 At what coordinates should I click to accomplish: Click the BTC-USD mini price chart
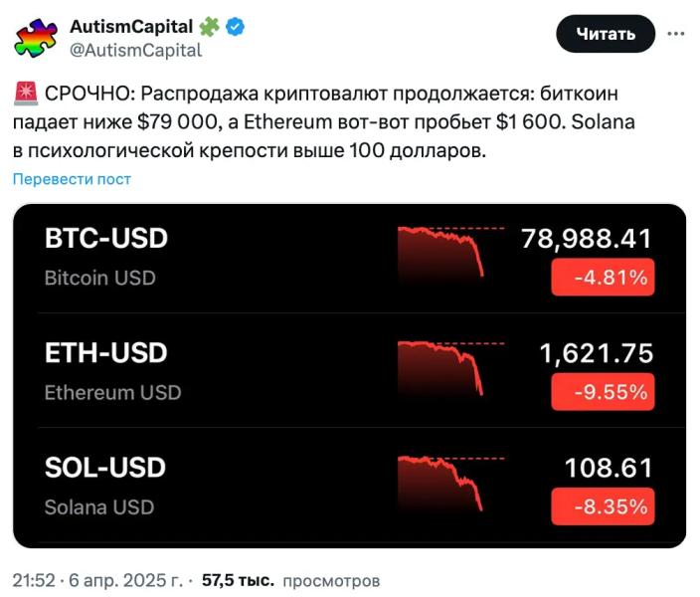(442, 251)
